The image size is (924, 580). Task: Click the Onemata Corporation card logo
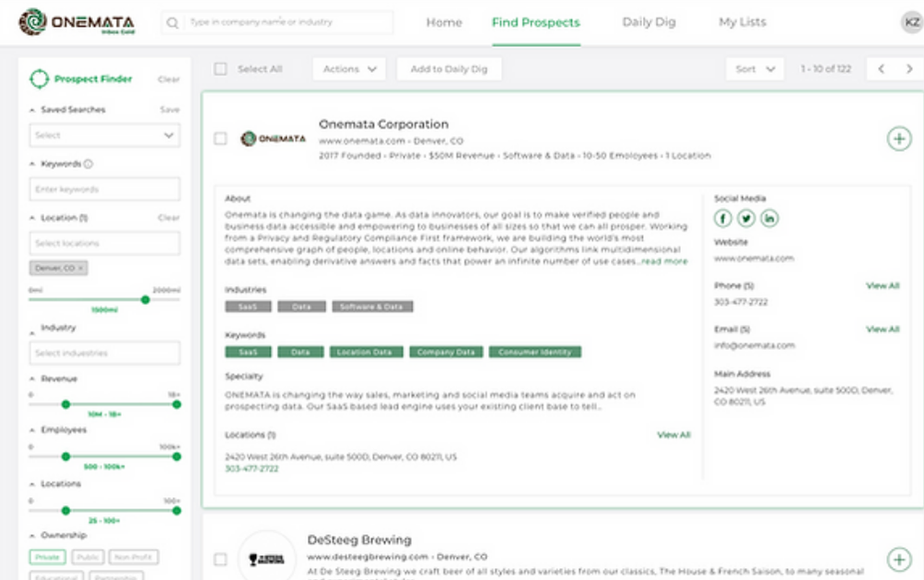coord(274,139)
